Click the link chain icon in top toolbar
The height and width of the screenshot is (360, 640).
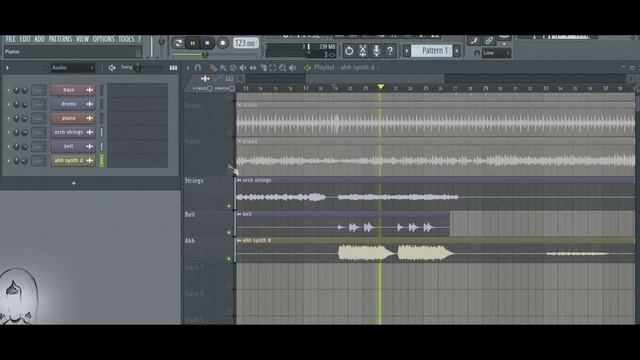[489, 40]
